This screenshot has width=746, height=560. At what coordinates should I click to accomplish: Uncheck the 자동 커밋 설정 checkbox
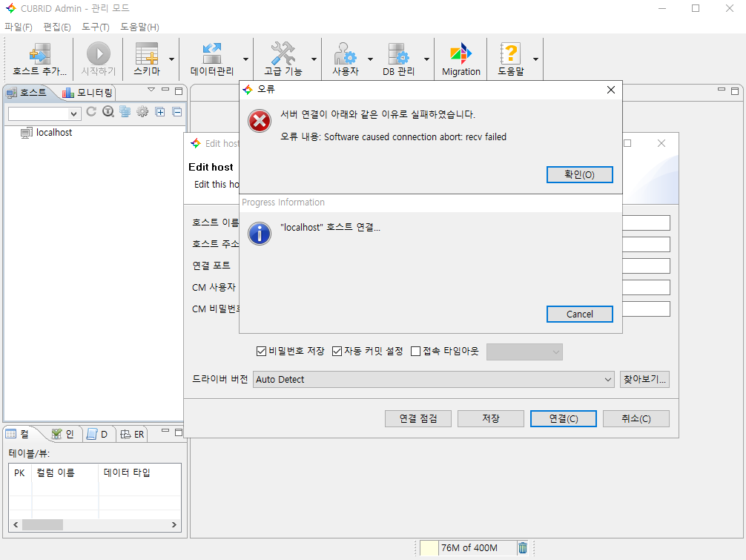click(x=337, y=351)
